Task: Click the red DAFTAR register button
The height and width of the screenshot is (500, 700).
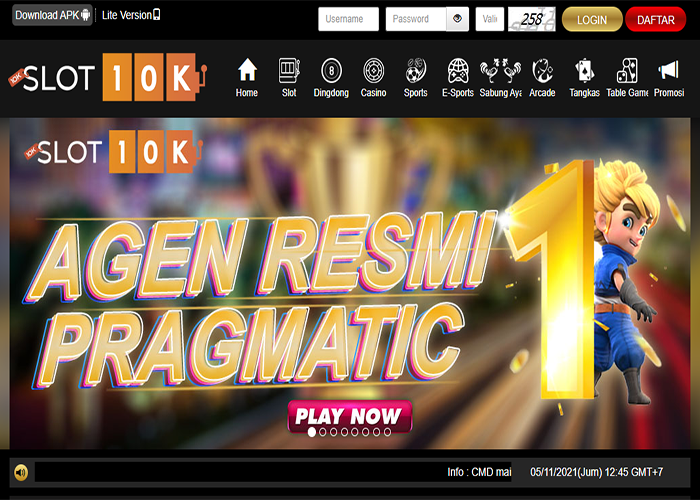Action: (x=655, y=20)
